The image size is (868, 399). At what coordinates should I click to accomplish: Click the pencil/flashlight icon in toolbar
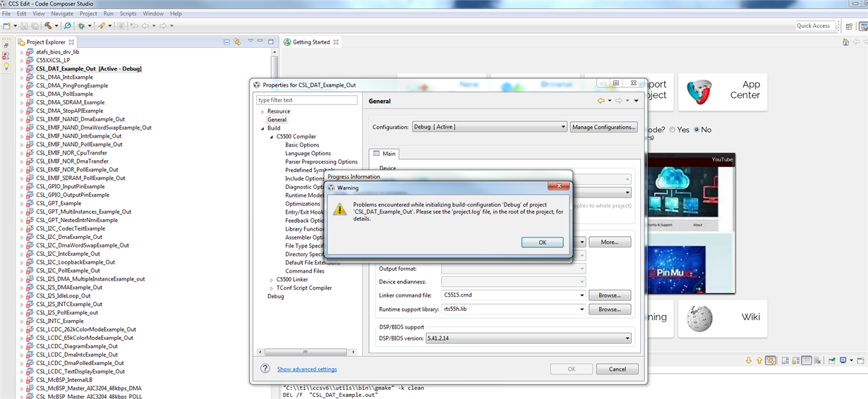tap(102, 25)
